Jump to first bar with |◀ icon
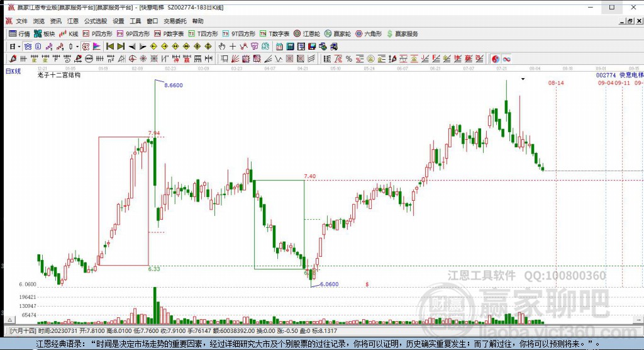 pos(109,47)
